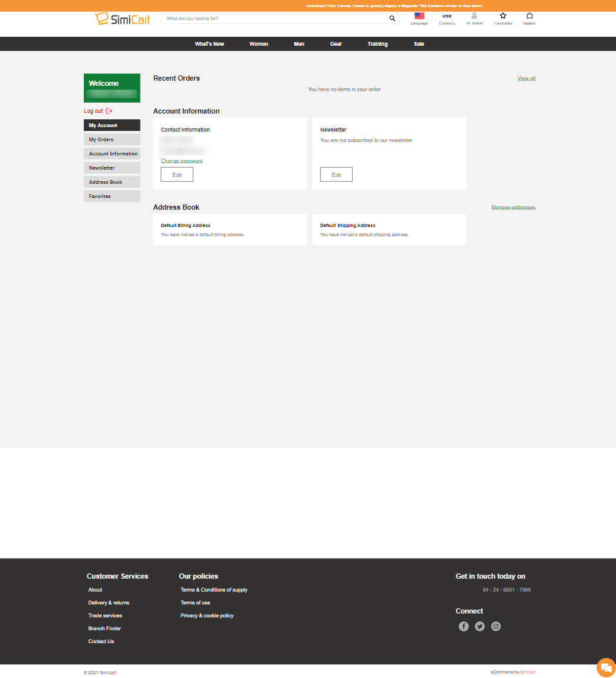Open the Basket bag icon
Viewport: 616px width, 678px height.
[530, 16]
